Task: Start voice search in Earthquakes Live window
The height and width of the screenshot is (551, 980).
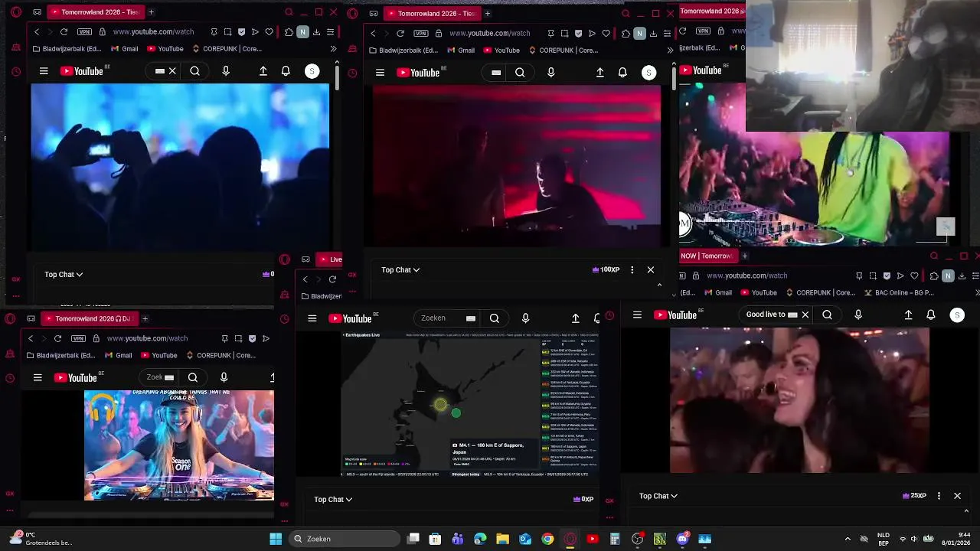Action: click(x=525, y=318)
